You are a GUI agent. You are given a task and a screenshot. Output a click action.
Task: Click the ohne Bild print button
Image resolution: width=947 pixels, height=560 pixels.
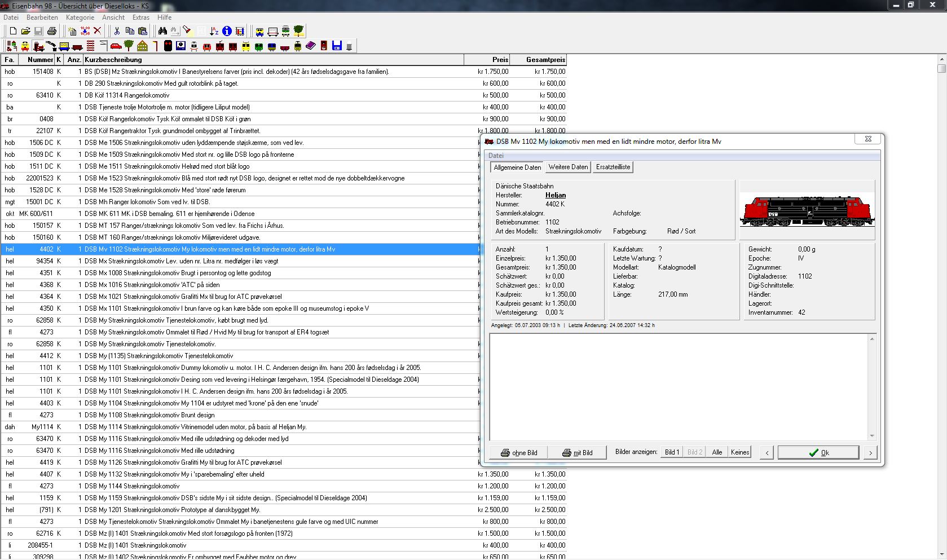click(519, 452)
